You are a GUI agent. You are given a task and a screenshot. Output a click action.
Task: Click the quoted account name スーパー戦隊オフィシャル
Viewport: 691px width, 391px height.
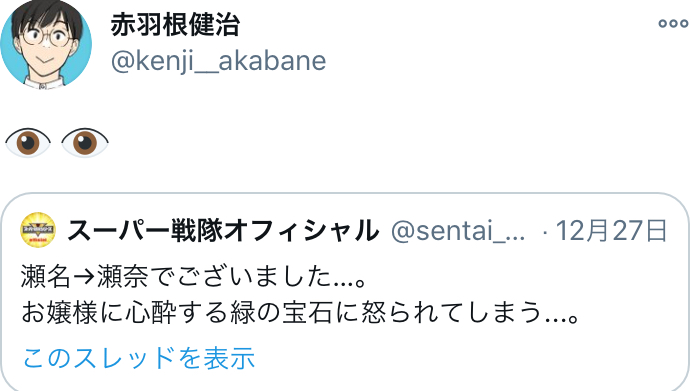[223, 231]
